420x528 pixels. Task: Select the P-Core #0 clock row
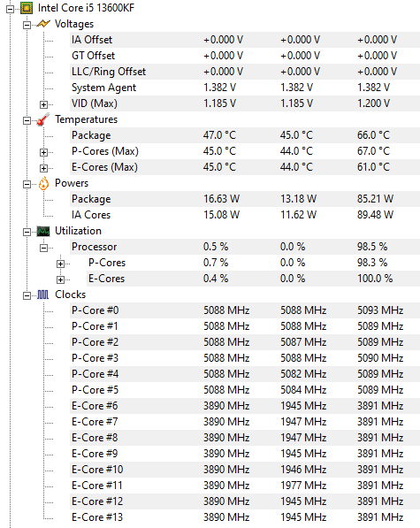point(245,310)
